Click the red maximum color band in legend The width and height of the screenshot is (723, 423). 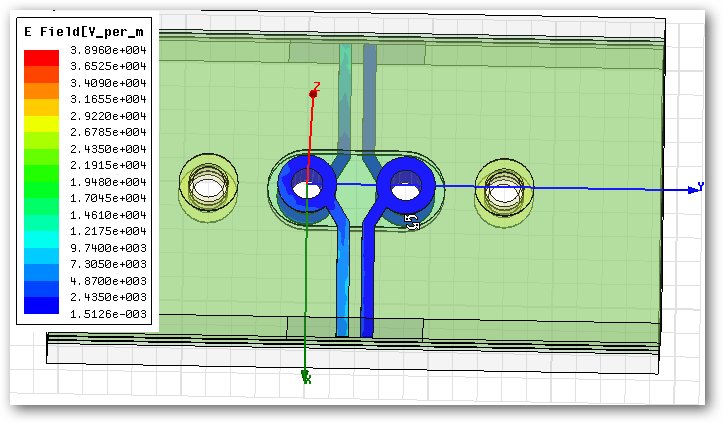(x=41, y=58)
